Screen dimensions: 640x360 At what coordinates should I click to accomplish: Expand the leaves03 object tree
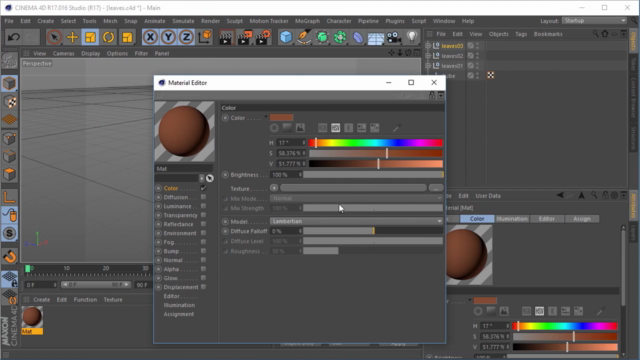(428, 46)
